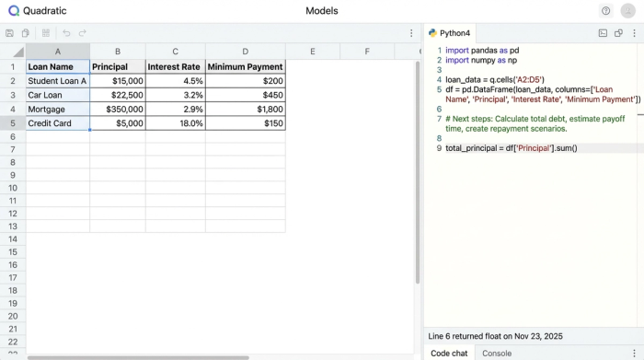This screenshot has height=360, width=644.
Task: Select column B header
Action: click(x=118, y=52)
